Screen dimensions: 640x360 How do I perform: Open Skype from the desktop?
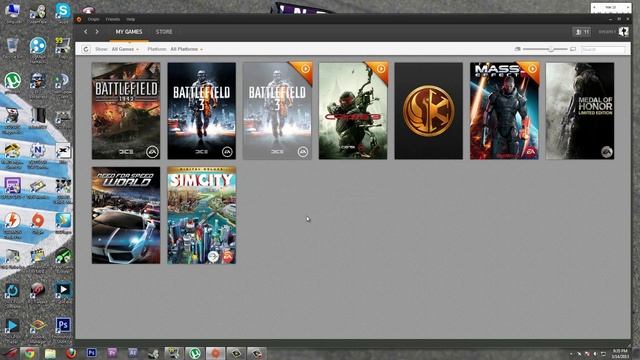(x=63, y=11)
